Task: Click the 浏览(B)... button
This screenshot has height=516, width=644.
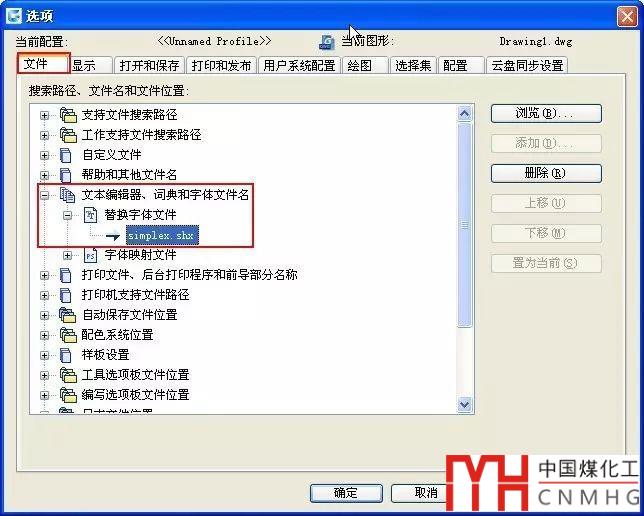Action: point(546,113)
